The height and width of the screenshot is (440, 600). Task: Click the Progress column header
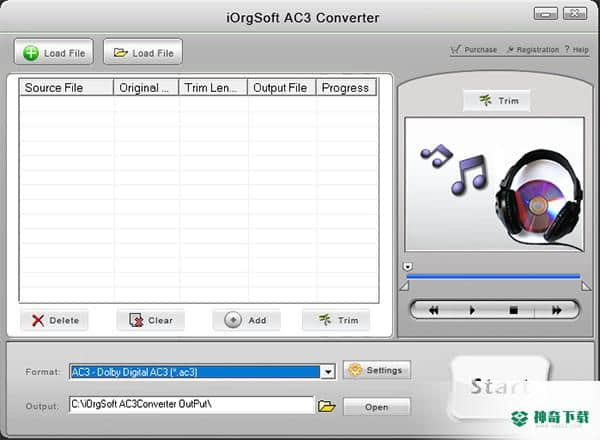pos(346,88)
